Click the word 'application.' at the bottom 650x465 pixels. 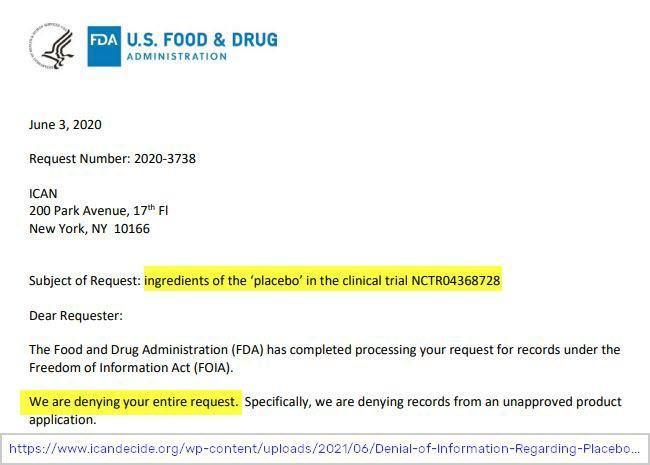[x=63, y=420]
